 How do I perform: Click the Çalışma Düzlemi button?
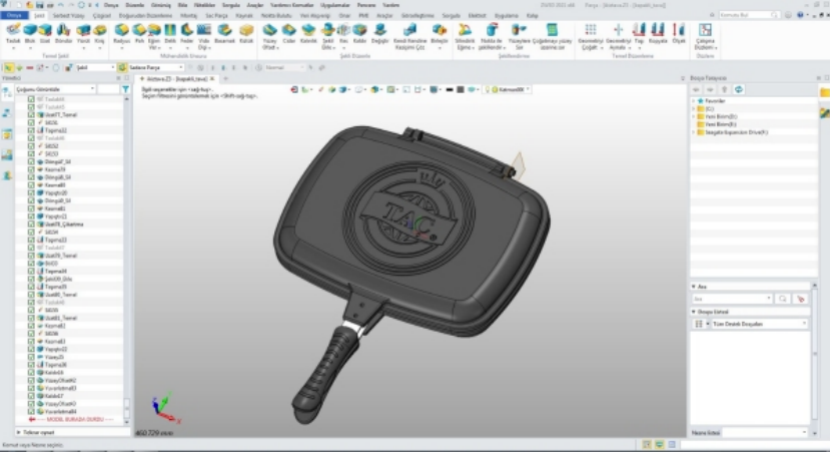[706, 38]
